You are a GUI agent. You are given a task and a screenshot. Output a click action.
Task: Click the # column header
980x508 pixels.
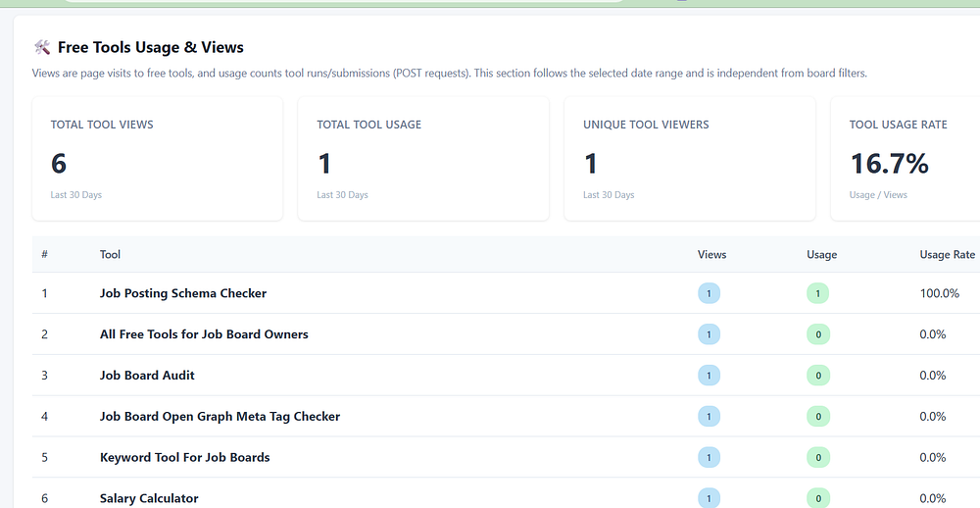tap(44, 255)
